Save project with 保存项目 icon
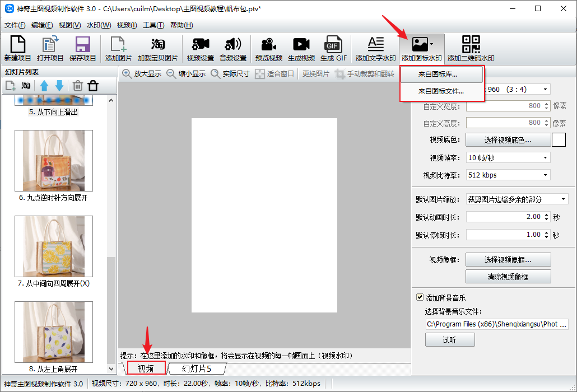This screenshot has width=577, height=392. point(83,48)
